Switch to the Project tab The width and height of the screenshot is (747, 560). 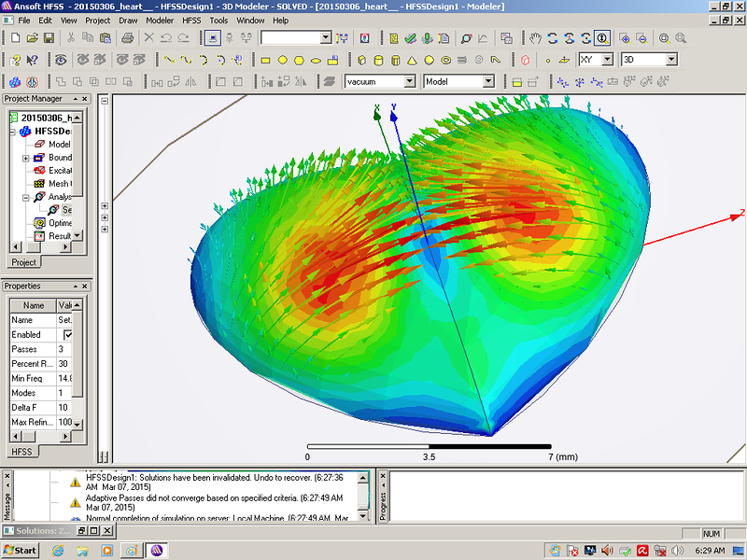pyautogui.click(x=23, y=262)
